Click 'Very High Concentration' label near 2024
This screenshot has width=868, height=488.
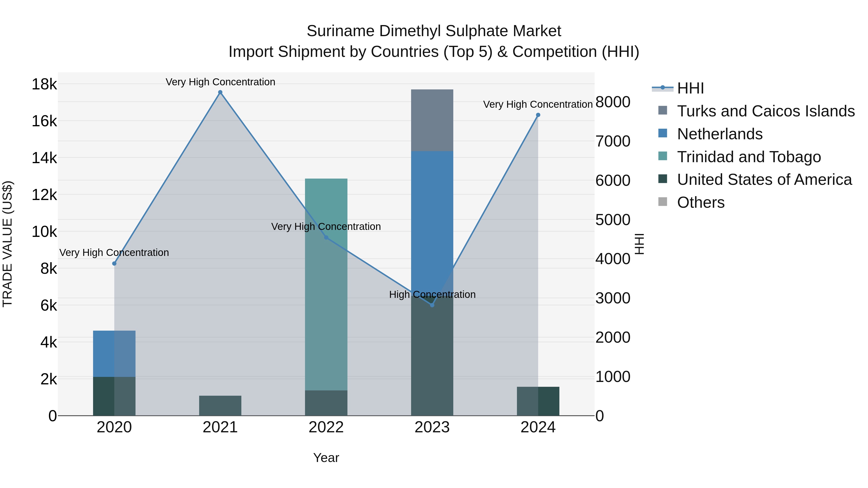(x=538, y=104)
